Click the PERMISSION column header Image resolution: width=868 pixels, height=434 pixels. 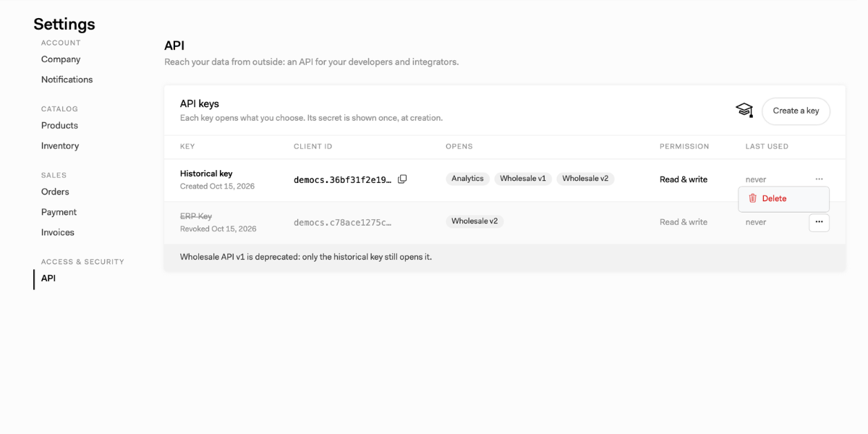point(684,147)
